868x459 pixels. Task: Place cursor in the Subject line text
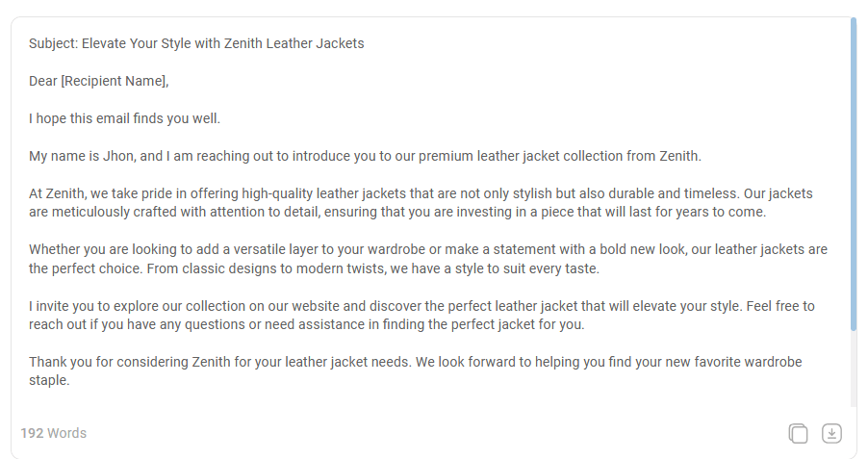(x=196, y=43)
